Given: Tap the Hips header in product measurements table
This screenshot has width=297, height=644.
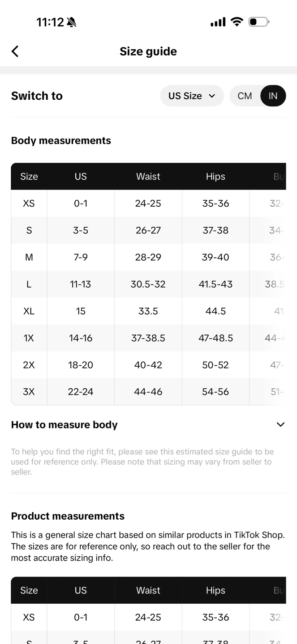Looking at the screenshot, I should 215,590.
